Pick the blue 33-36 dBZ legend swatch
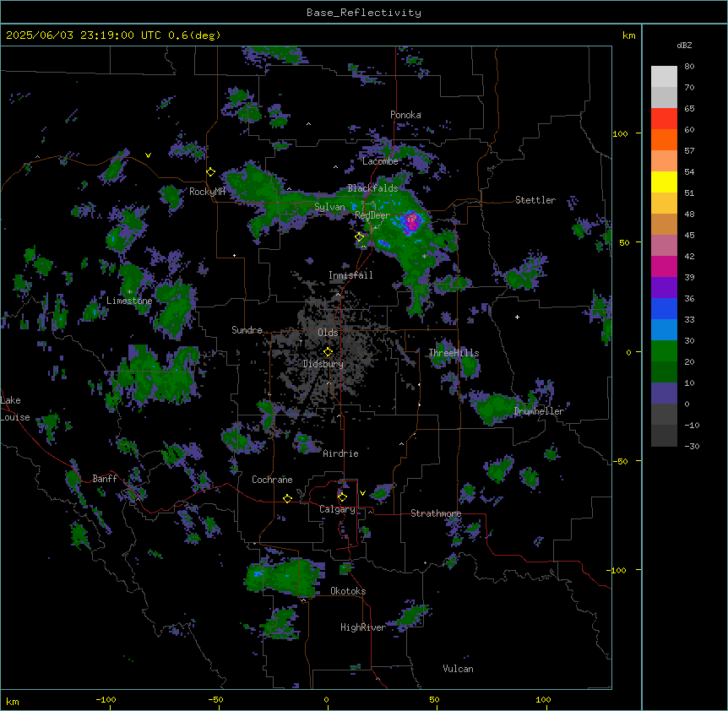Screen dimensions: 728x711 tap(664, 308)
